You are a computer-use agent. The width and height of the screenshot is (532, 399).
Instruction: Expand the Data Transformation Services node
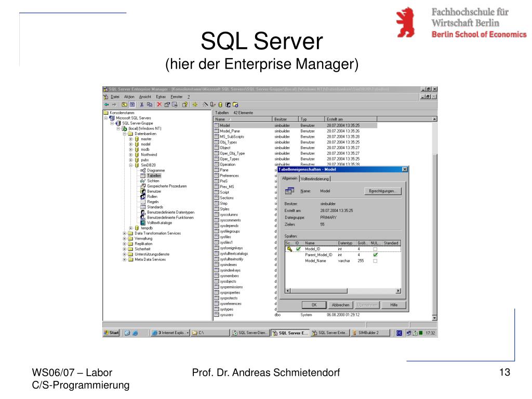(x=125, y=233)
